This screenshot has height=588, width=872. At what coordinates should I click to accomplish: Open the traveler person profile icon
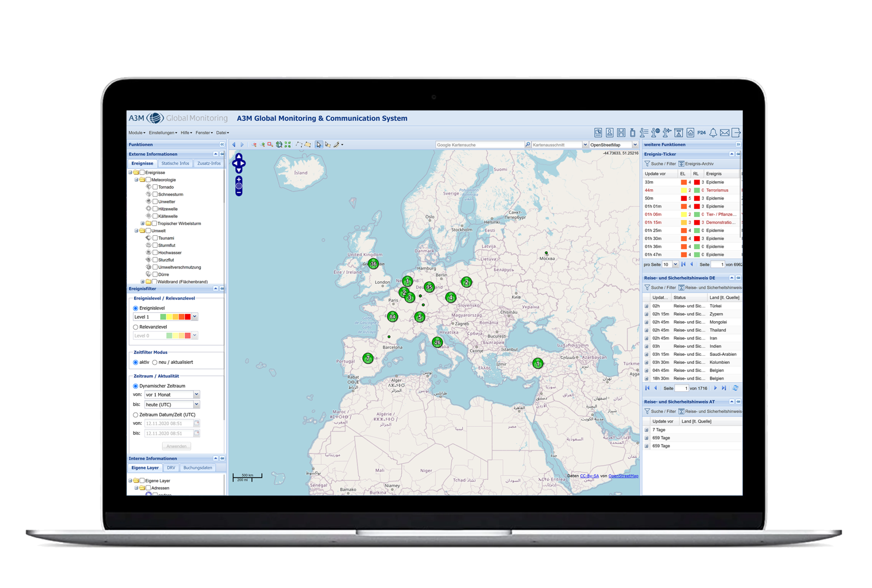(x=610, y=133)
